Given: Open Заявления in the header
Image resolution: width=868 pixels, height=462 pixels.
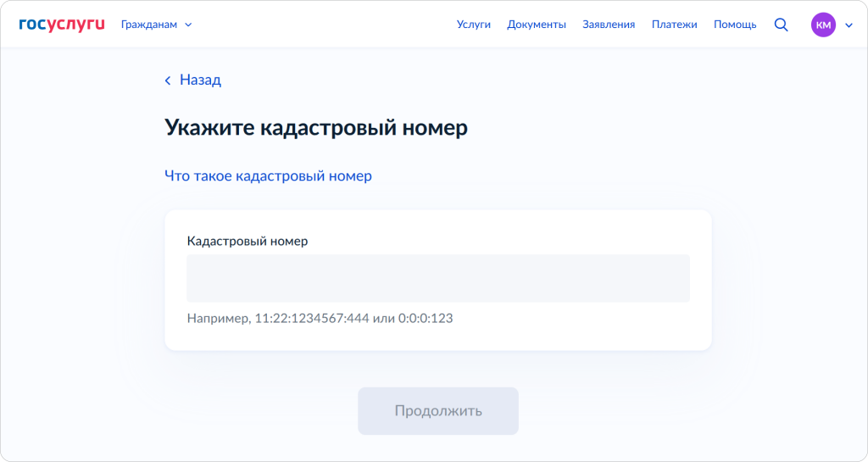Looking at the screenshot, I should click(x=609, y=25).
